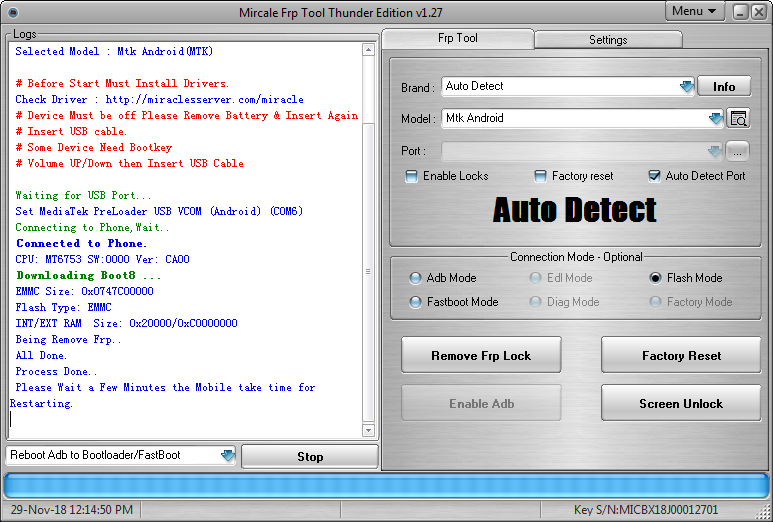The width and height of the screenshot is (773, 522).
Task: Click 'EMMC Size: 0x0747C00000' log line
Action: coord(84,291)
